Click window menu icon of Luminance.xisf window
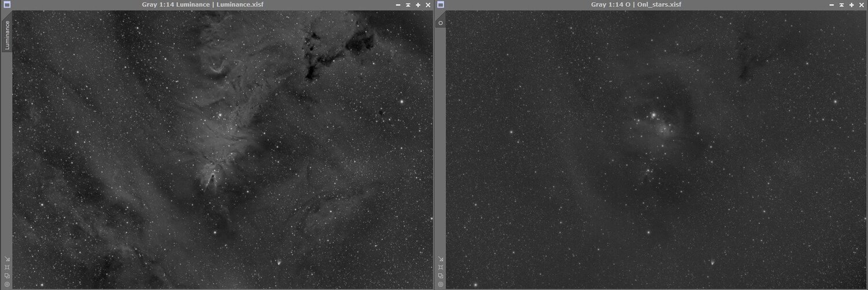This screenshot has height=290, width=868. 6,5
